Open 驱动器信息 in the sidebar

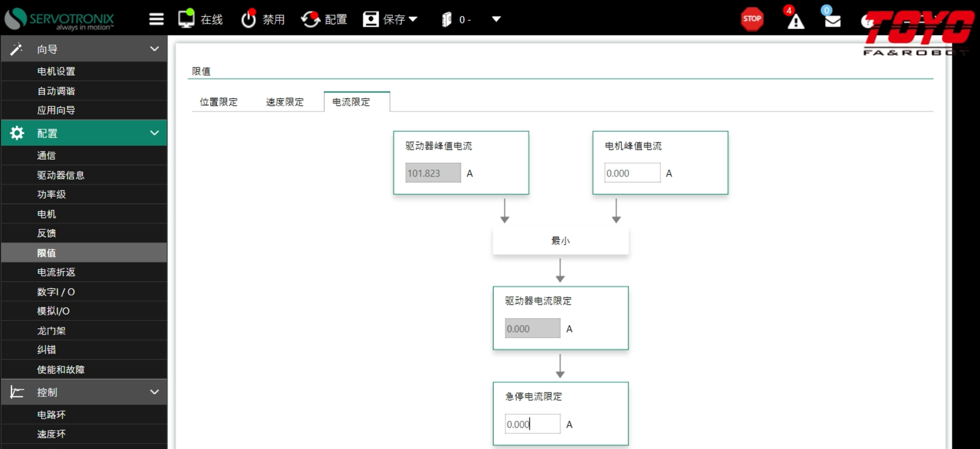pyautogui.click(x=61, y=175)
